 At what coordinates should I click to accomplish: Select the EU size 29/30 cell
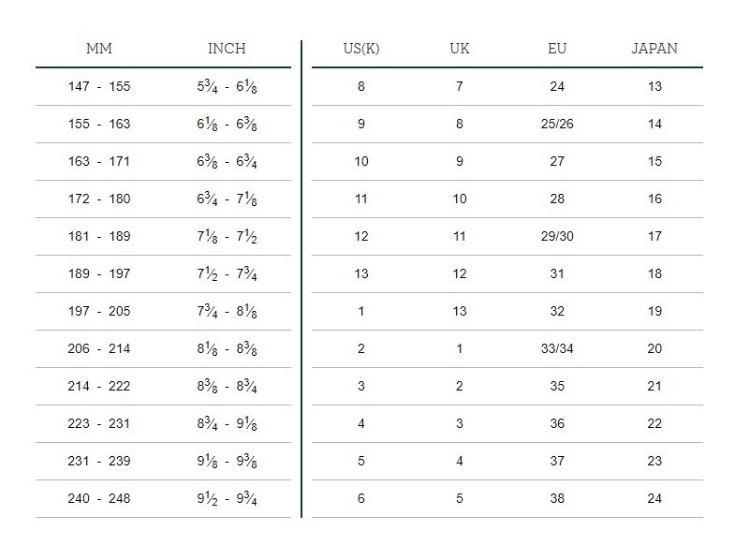coord(557,236)
